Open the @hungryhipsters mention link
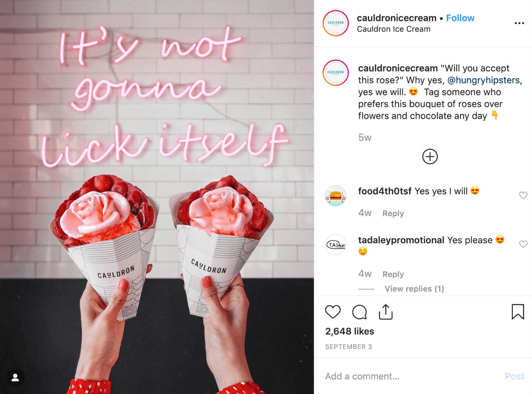 [x=483, y=80]
